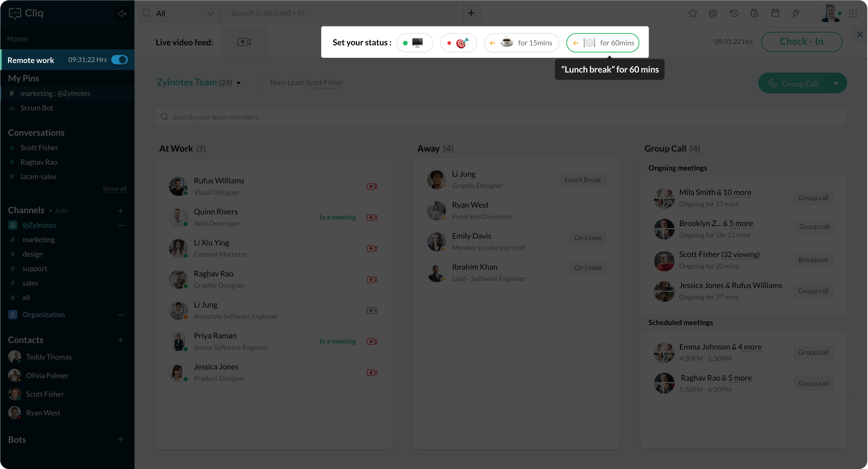Click the user profile avatar in top bar
The height and width of the screenshot is (469, 868).
[831, 13]
